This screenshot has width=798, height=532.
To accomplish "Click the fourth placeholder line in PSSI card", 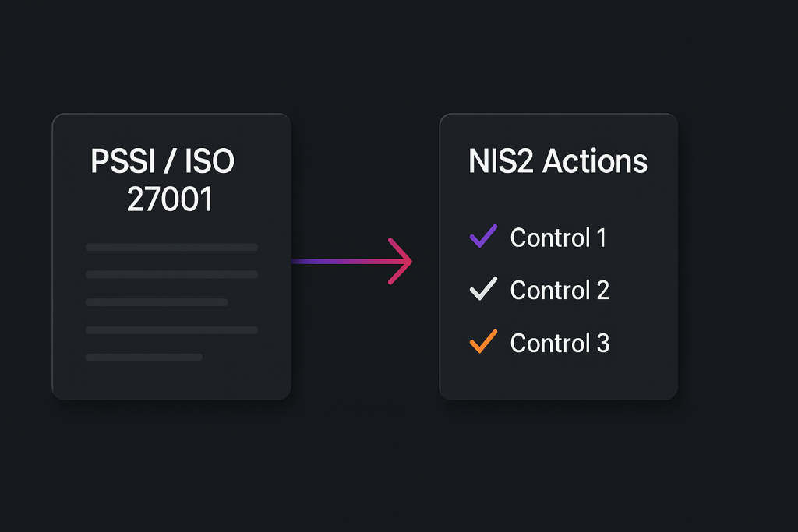I will [x=171, y=330].
